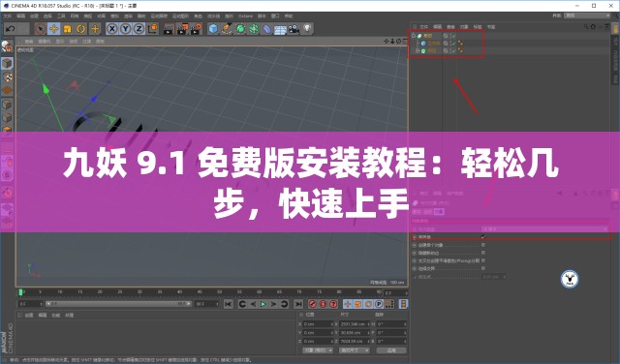
Task: Jump to the end of animation
Action: tap(298, 304)
